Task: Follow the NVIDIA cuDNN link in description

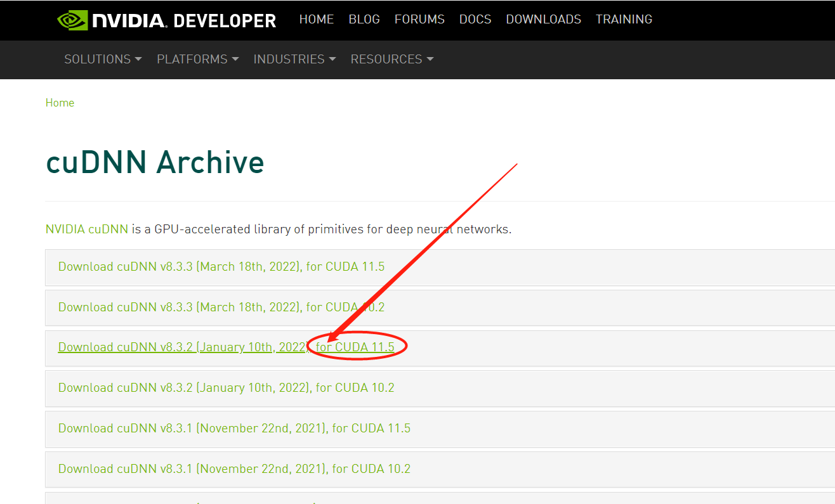Action: pos(87,229)
